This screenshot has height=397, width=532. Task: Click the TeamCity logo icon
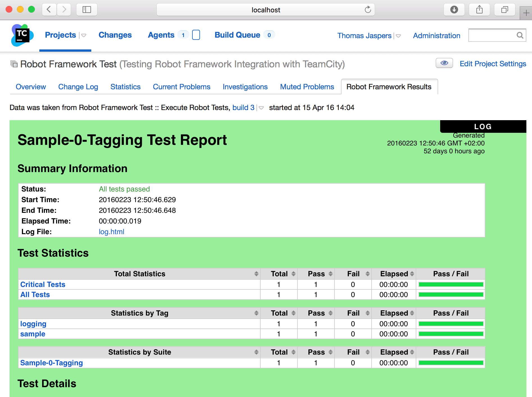[22, 35]
